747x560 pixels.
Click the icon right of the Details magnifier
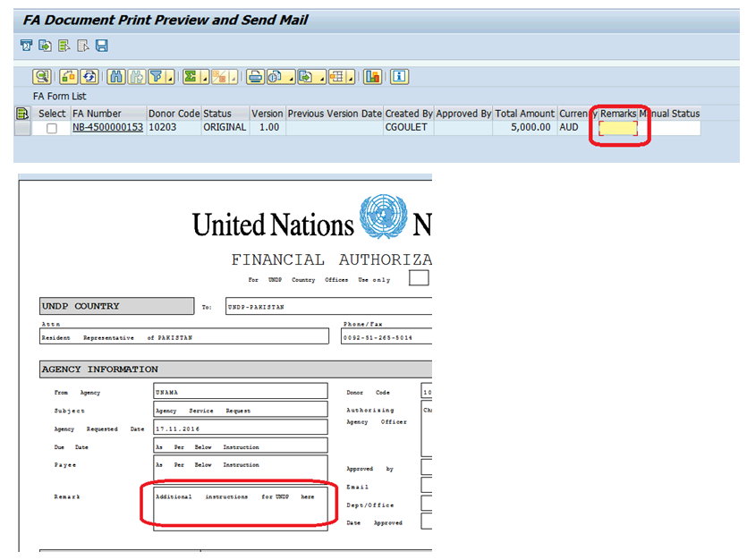click(69, 77)
